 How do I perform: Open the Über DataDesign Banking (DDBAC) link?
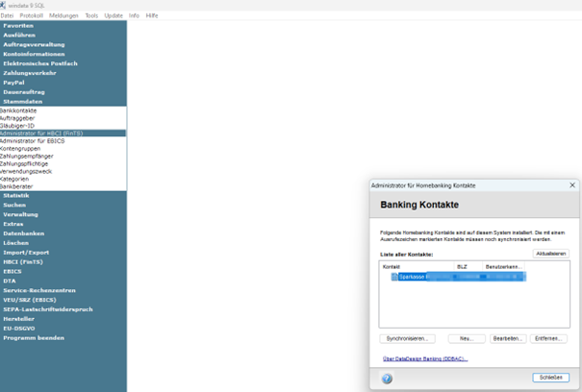pos(425,358)
